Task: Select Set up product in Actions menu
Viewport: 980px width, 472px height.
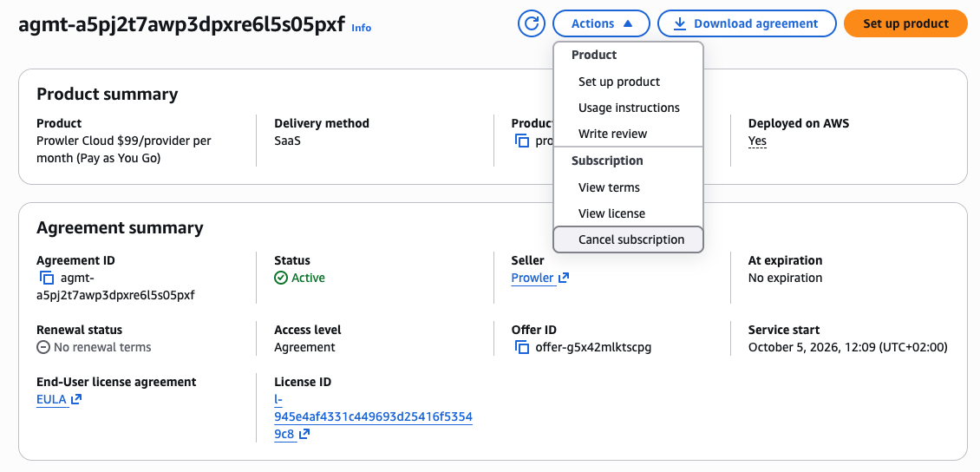Action: click(628, 82)
